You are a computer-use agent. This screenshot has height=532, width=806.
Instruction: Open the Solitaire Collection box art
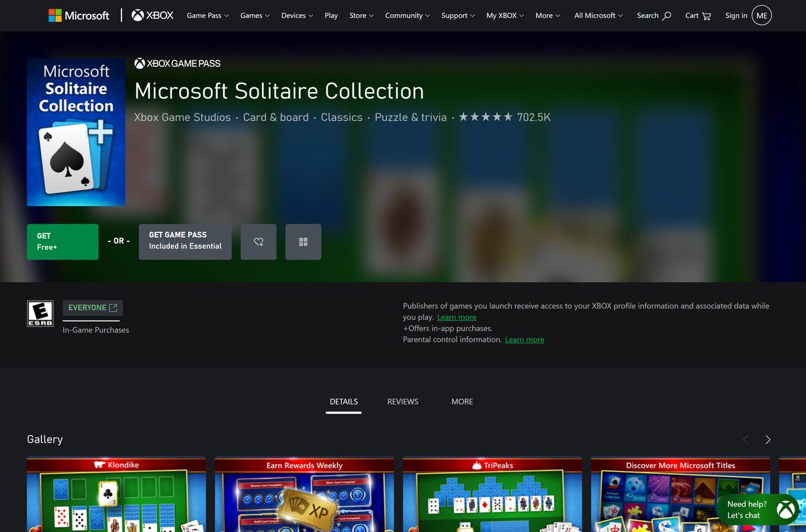click(76, 132)
